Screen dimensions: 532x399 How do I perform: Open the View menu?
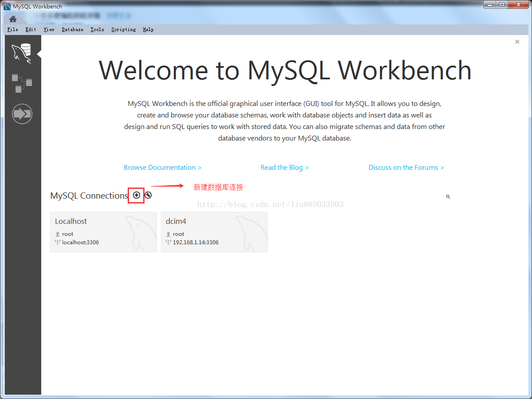[x=49, y=29]
